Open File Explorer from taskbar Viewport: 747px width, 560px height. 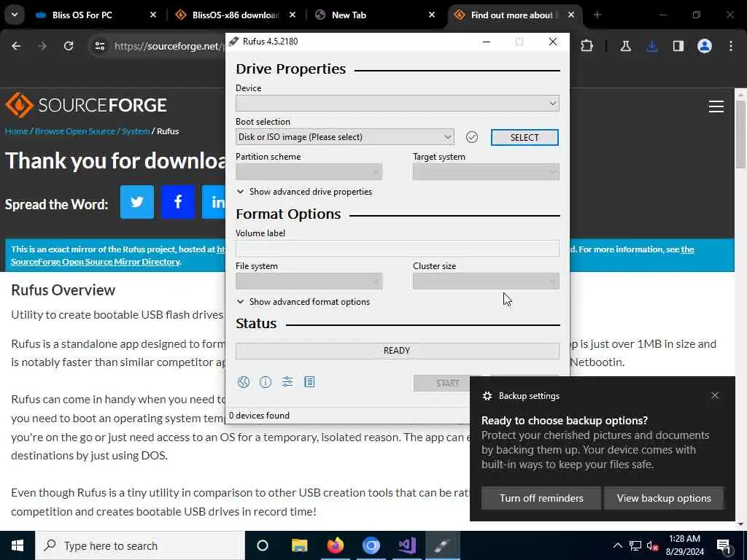coord(299,545)
